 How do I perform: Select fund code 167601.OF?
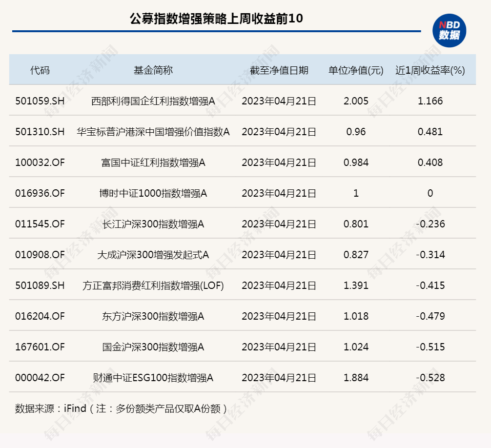click(x=40, y=347)
